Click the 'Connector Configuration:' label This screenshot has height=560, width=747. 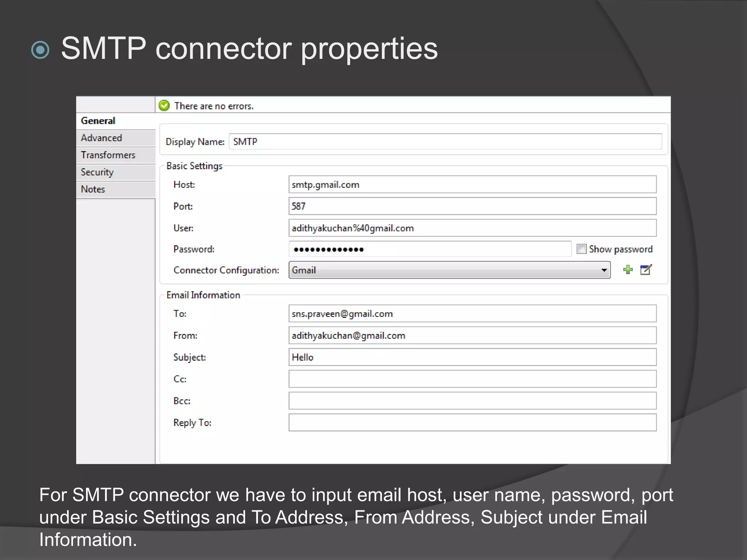226,270
